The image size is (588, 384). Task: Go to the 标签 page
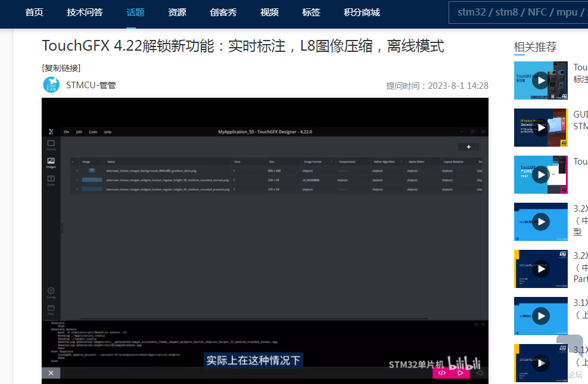click(x=311, y=13)
